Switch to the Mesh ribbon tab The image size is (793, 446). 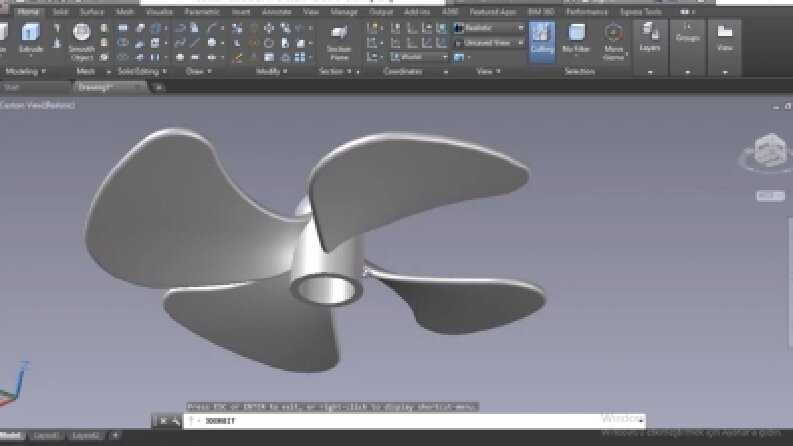[x=124, y=12]
